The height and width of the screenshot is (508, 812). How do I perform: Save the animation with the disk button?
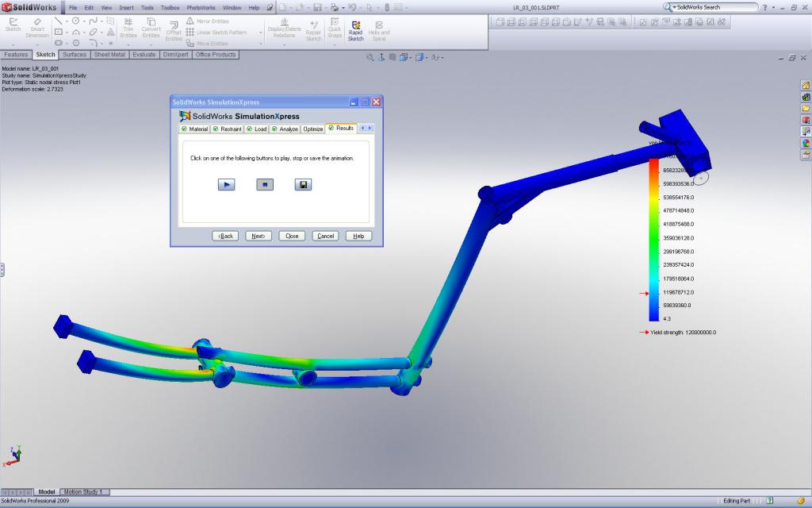coord(303,184)
